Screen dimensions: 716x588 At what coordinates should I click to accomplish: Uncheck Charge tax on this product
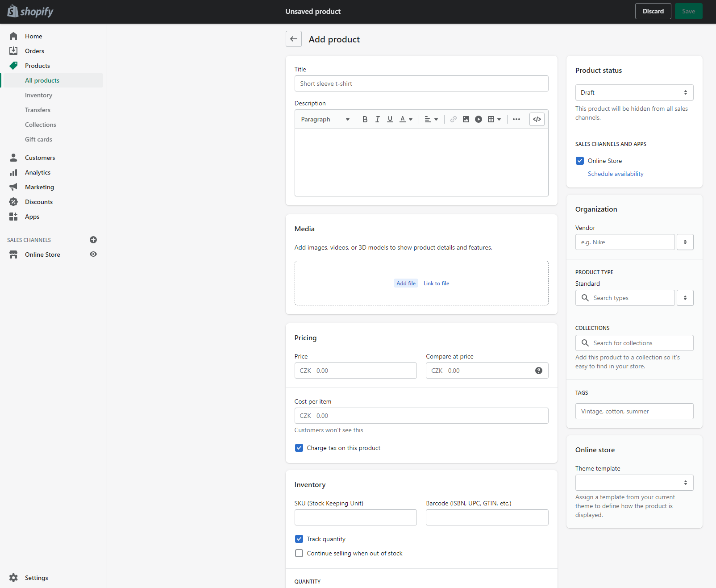pyautogui.click(x=299, y=447)
